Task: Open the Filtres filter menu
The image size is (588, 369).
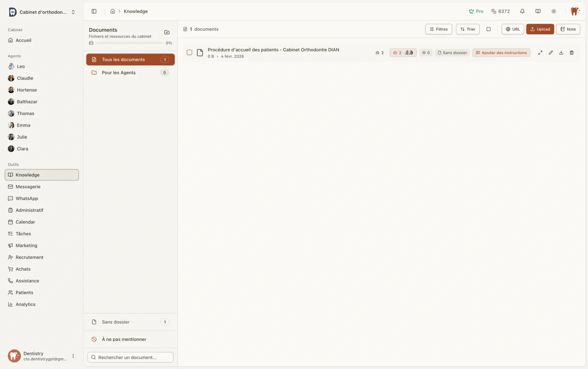Action: 438,29
